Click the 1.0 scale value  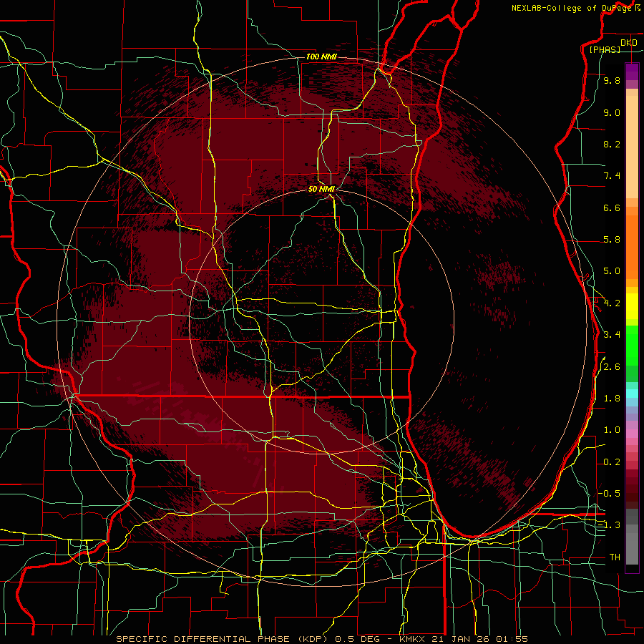tap(612, 430)
